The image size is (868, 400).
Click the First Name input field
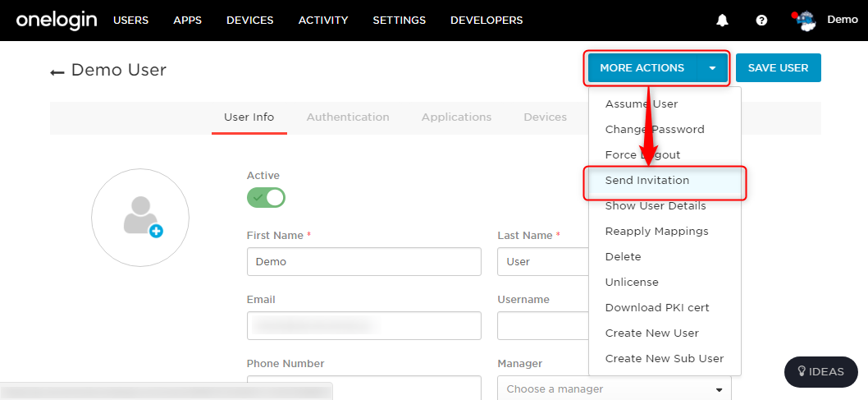(x=364, y=261)
